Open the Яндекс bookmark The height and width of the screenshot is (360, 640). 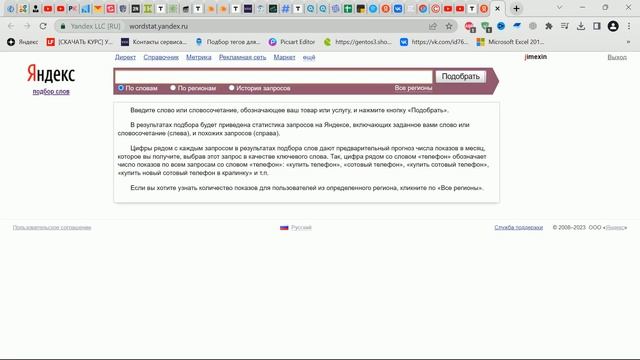coord(23,42)
